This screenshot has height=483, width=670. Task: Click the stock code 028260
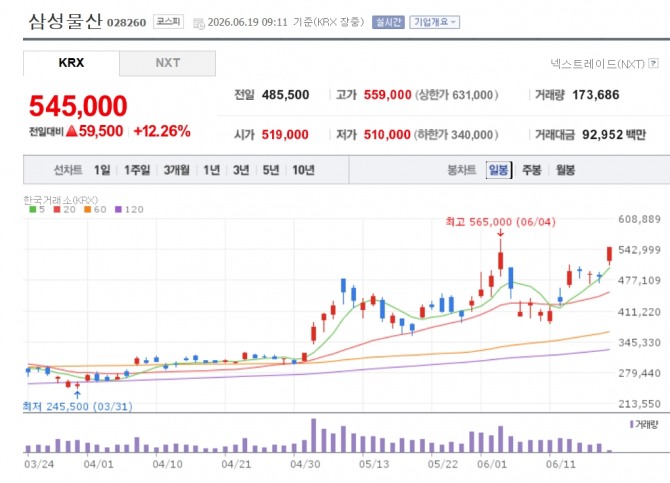[x=126, y=23]
